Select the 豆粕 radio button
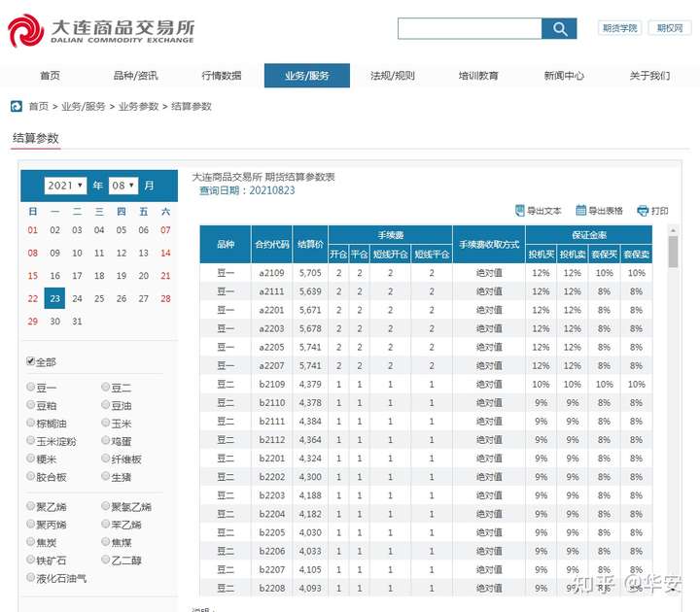This screenshot has height=612, width=700. pos(30,404)
